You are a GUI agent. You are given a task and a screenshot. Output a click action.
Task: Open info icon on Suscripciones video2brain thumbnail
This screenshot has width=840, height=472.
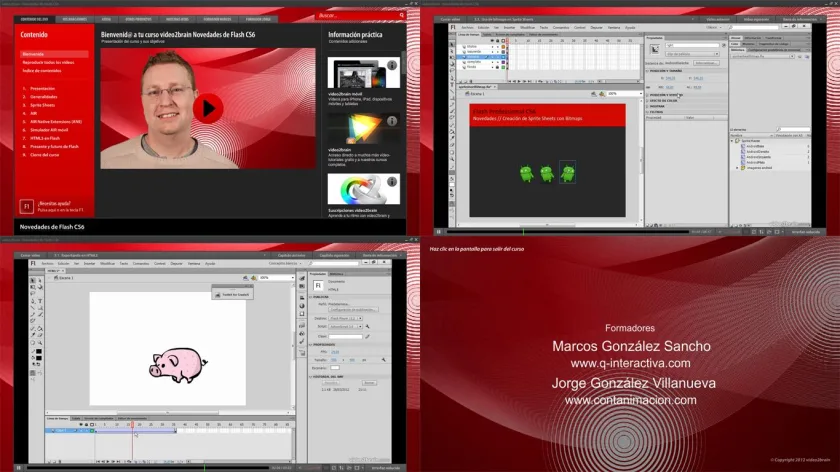pos(392,182)
